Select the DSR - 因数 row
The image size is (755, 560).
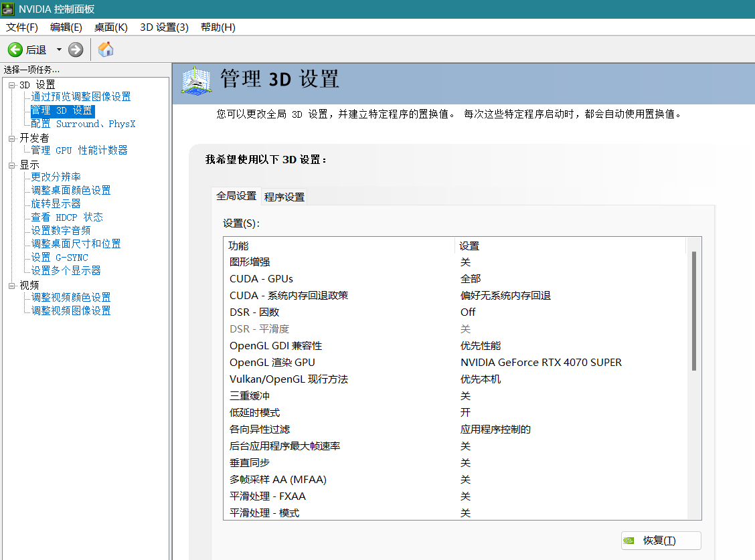click(x=455, y=312)
